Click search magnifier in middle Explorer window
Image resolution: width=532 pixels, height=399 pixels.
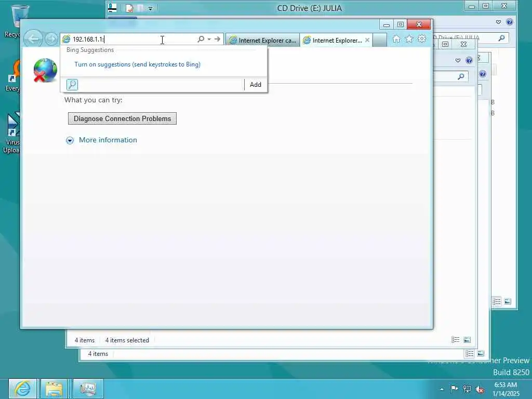coord(461,77)
